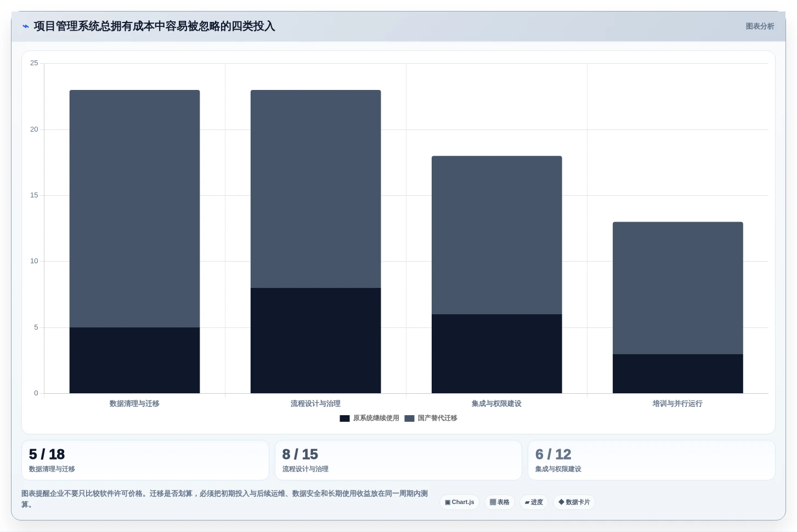Click the slate gray legend color box
The width and height of the screenshot is (797, 532).
pyautogui.click(x=409, y=418)
